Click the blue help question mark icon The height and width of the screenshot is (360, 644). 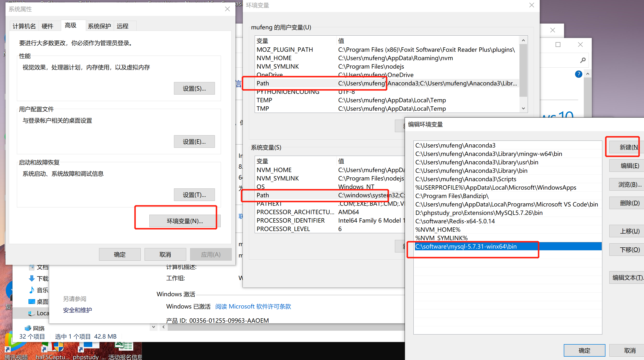[x=578, y=74]
